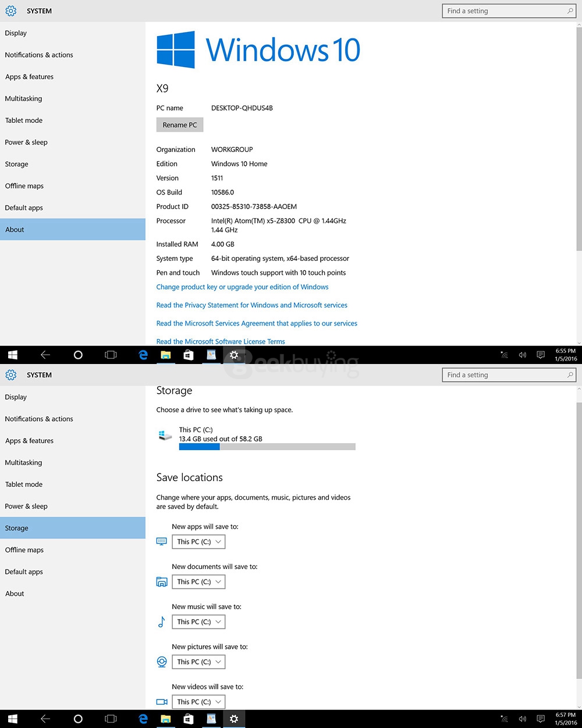This screenshot has height=728, width=582.
Task: Open 'New pictures will save to' dropdown
Action: pos(198,662)
